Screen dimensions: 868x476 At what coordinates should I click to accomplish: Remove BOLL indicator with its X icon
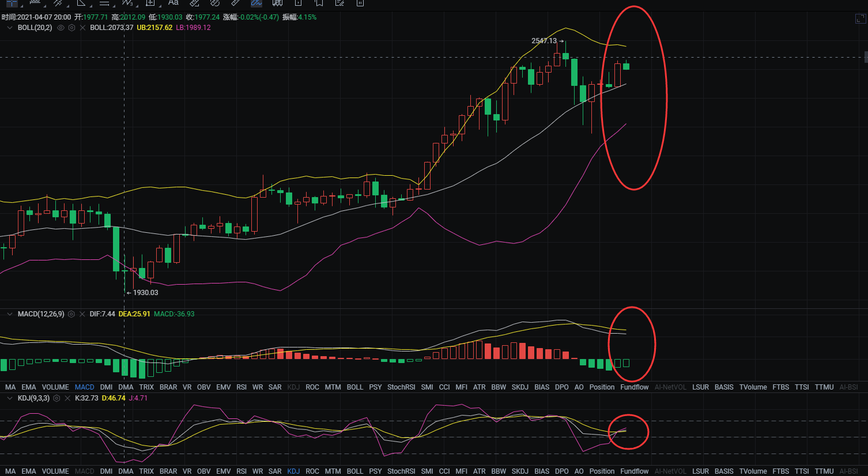click(x=82, y=28)
